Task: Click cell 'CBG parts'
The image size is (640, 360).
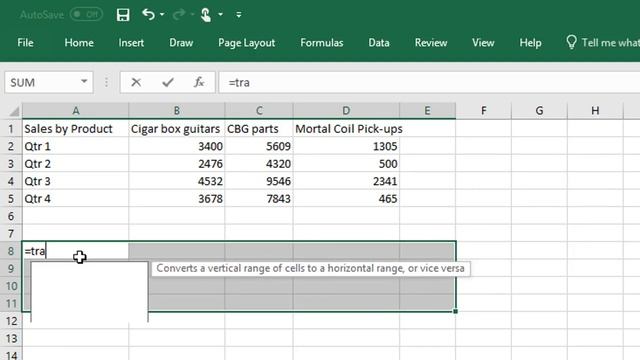Action: tap(259, 129)
